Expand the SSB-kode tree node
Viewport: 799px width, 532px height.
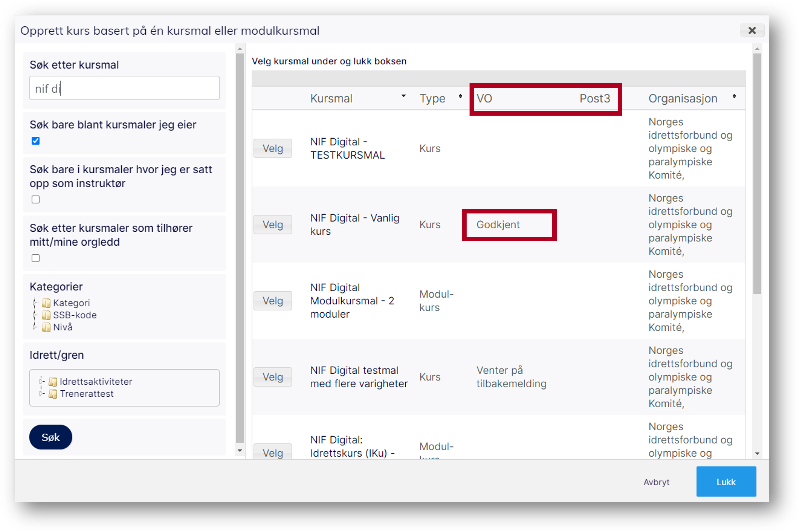click(x=35, y=315)
